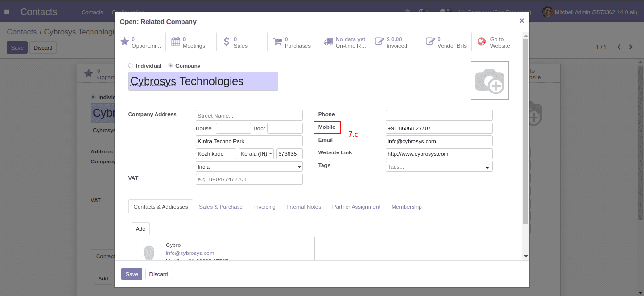644x296 pixels.
Task: Open the On-time Rate truck stat button
Action: pyautogui.click(x=344, y=42)
